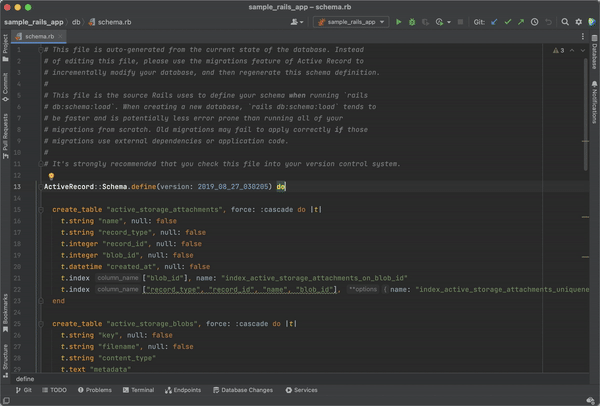Start debugging with the bug icon
The height and width of the screenshot is (406, 600).
point(412,21)
